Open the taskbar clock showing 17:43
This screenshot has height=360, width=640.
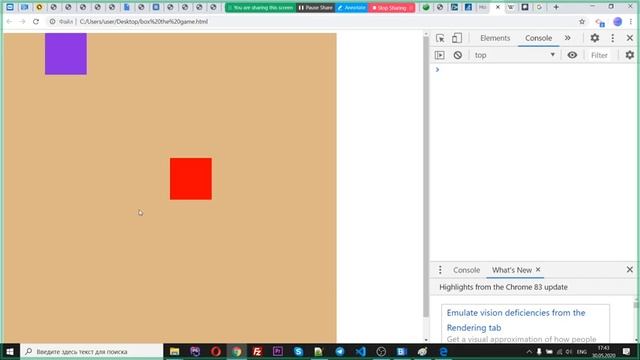pos(604,351)
